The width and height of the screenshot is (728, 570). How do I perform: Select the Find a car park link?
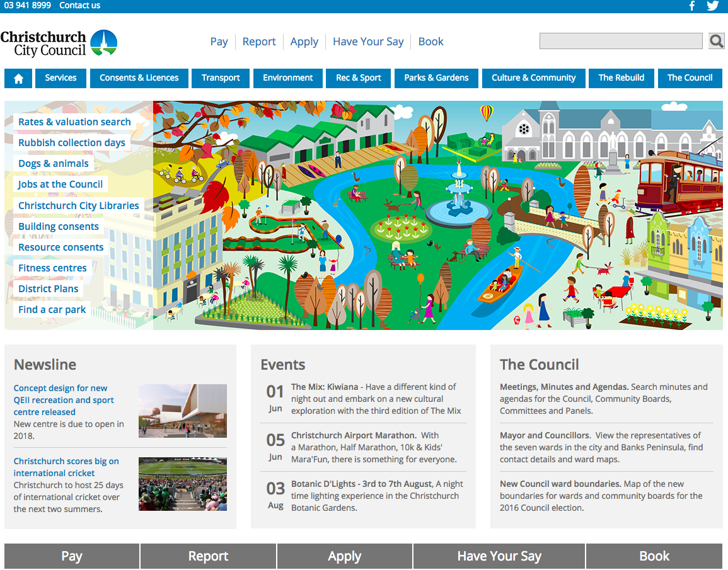tap(52, 310)
